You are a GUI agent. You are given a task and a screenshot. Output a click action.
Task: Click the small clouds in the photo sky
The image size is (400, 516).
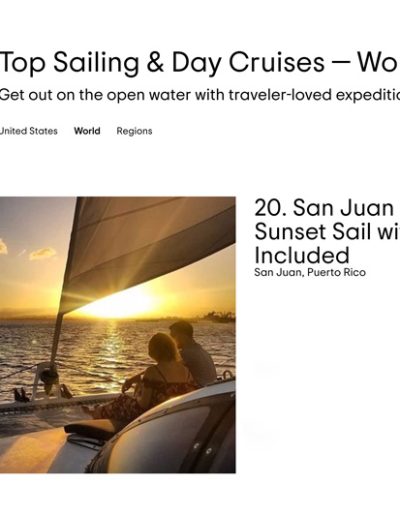tap(42, 254)
